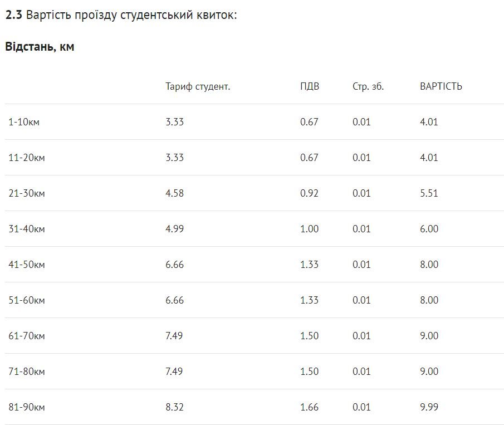The image size is (504, 425).
Task: Select the "61-70км" distance row label
Action: click(27, 336)
